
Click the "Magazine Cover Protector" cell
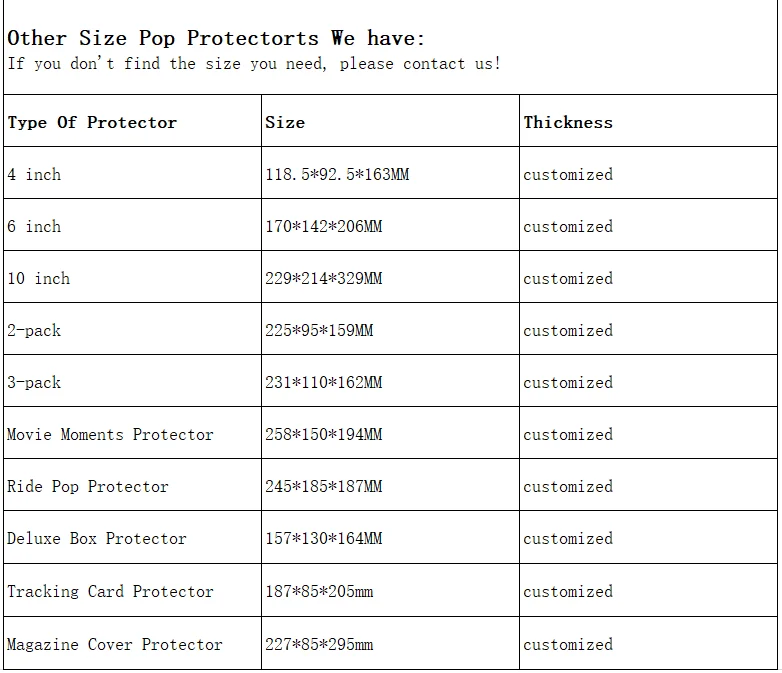pos(115,645)
